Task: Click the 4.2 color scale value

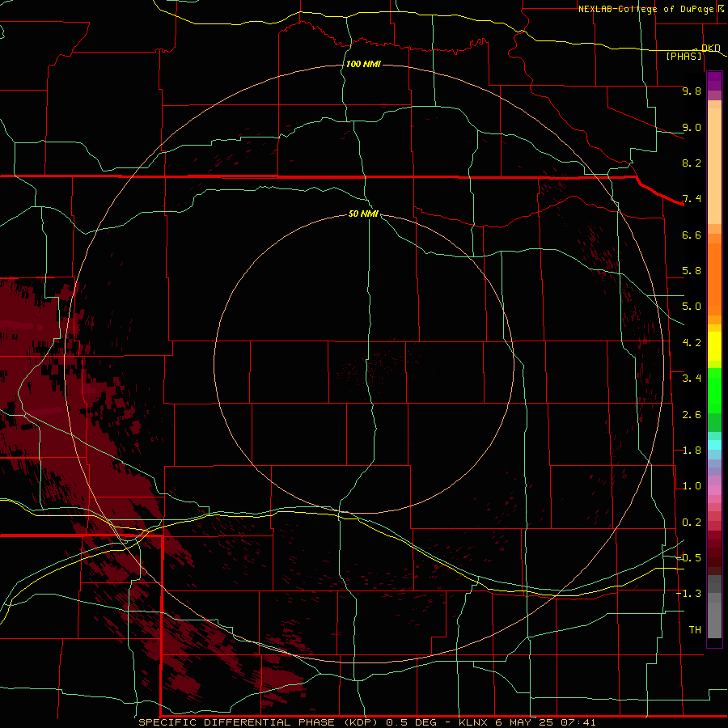Action: (692, 343)
